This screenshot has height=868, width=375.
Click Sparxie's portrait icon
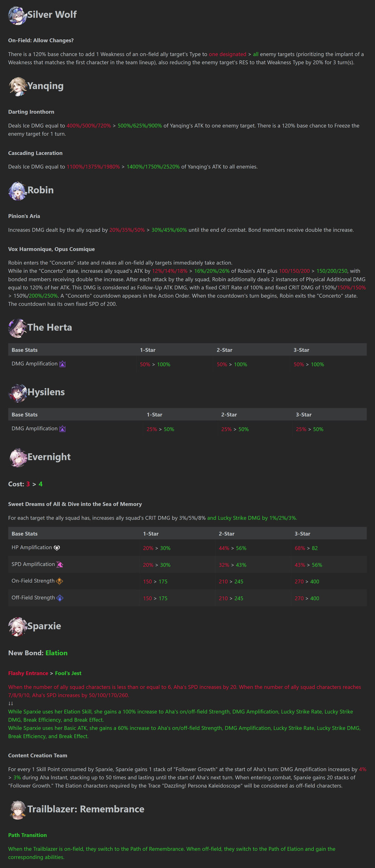coord(18,627)
